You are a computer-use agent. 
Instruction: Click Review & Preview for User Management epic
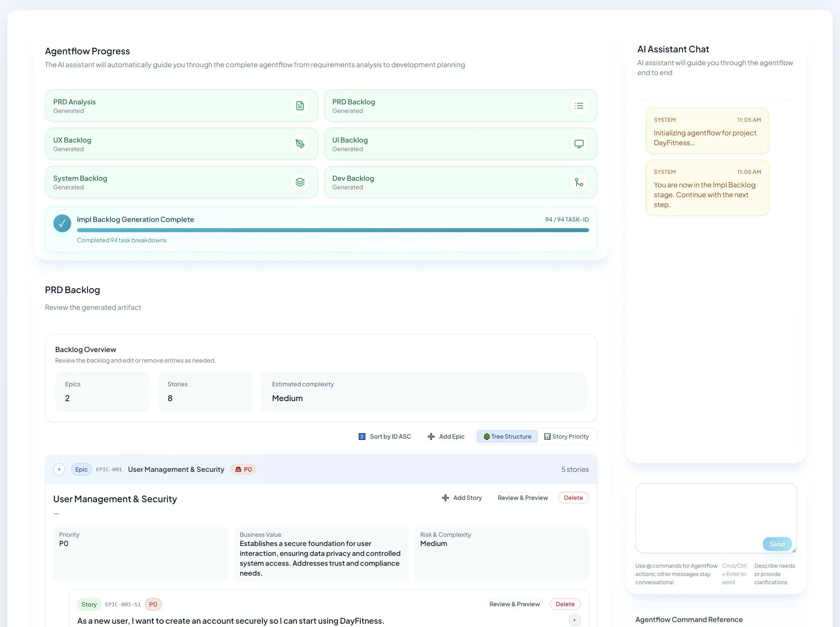coord(522,498)
